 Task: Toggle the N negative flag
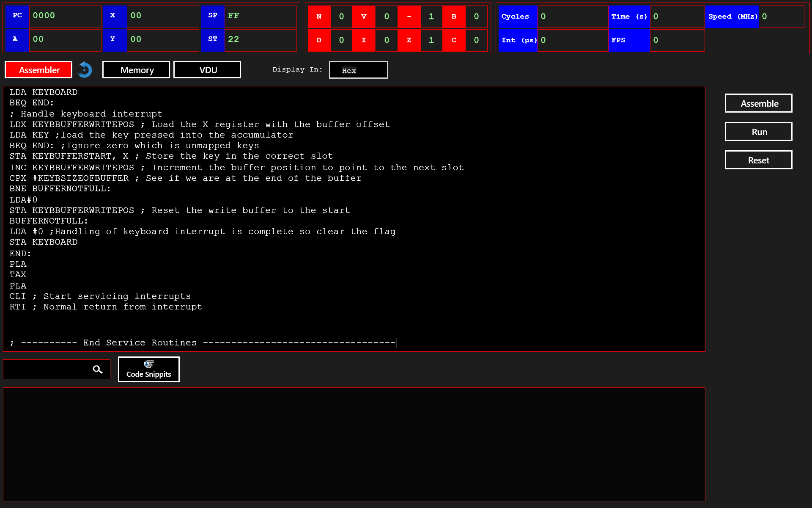click(x=319, y=17)
